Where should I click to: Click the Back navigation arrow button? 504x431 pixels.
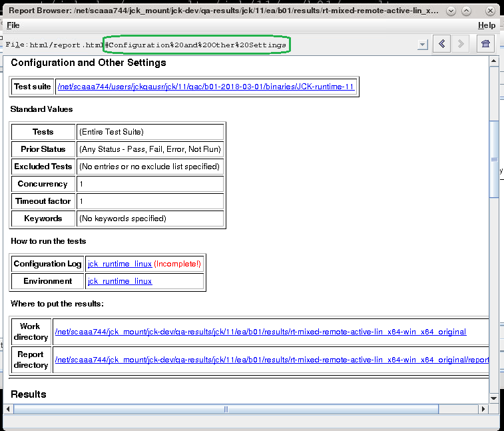(x=441, y=44)
